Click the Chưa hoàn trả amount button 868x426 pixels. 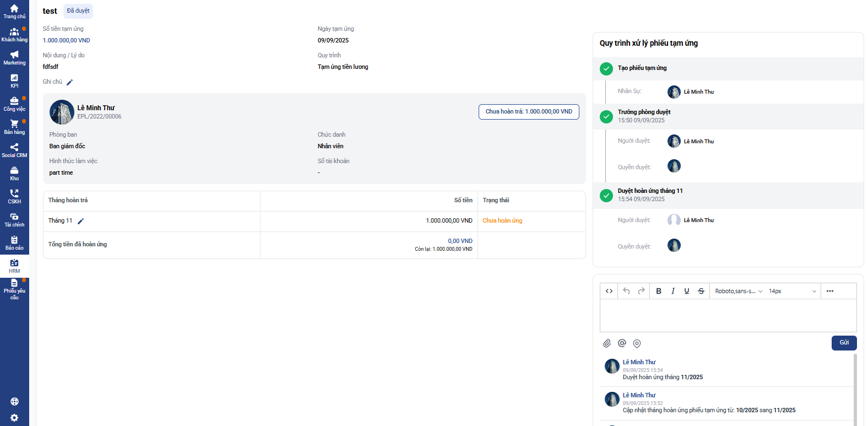pyautogui.click(x=529, y=112)
